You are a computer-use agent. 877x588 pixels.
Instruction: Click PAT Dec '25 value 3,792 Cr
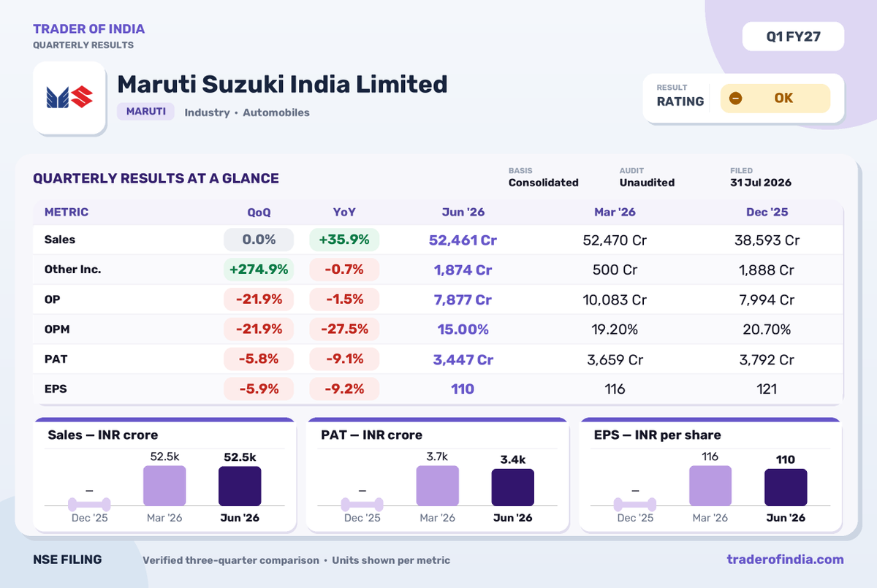click(767, 359)
